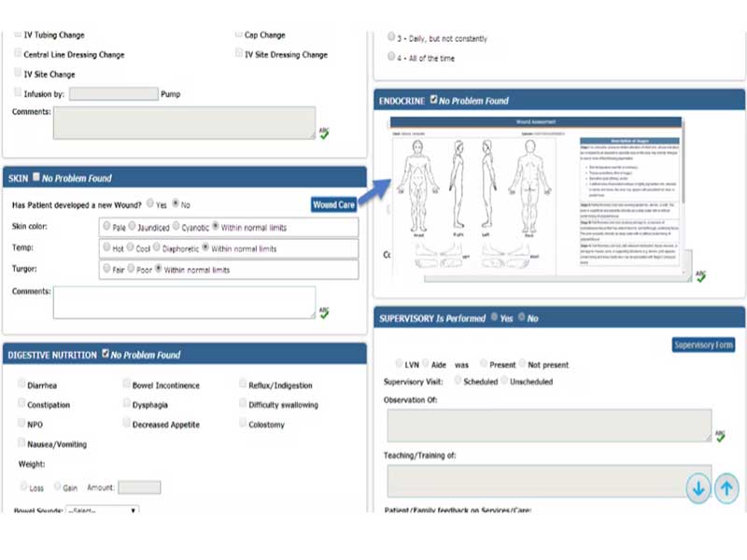Screen dimensions: 747x560
Task: Select Diaphoretic skin temp
Action: pos(156,246)
